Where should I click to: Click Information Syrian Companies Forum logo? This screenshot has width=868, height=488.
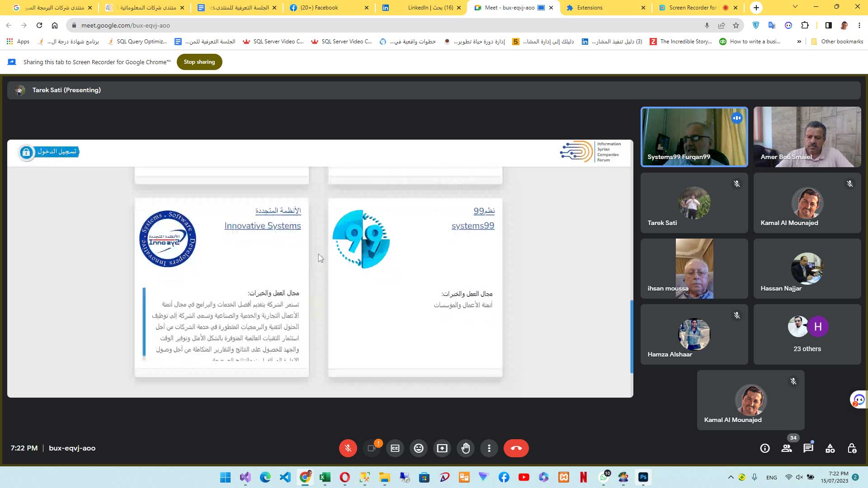(590, 152)
